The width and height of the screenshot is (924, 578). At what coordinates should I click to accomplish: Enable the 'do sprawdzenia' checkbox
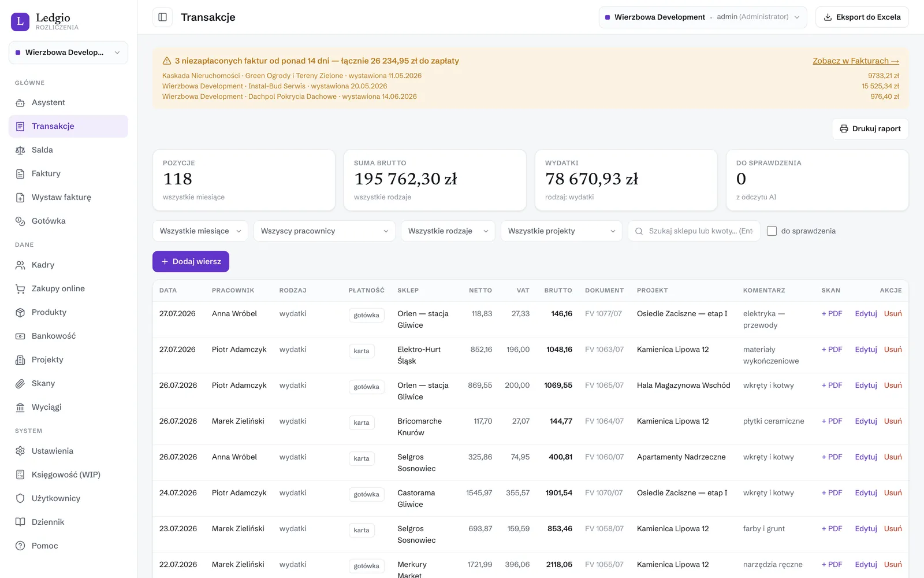click(772, 231)
